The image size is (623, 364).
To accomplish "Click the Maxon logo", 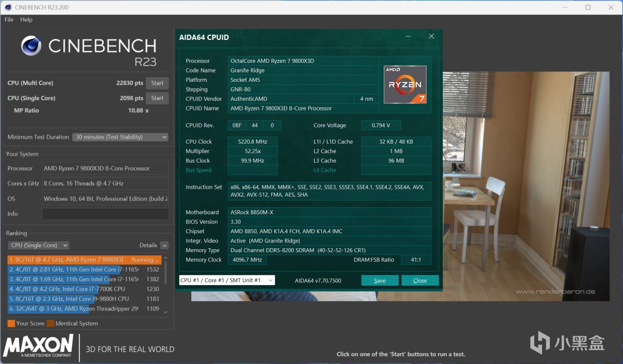I will click(38, 346).
